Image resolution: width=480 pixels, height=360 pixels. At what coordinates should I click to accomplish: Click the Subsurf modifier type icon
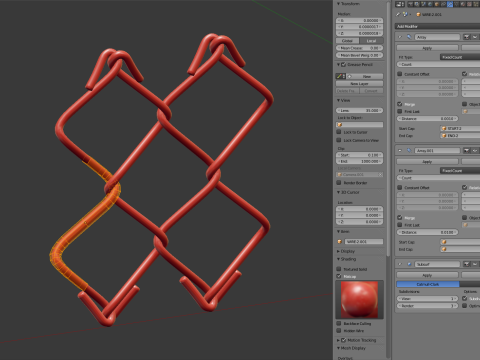tap(409, 264)
